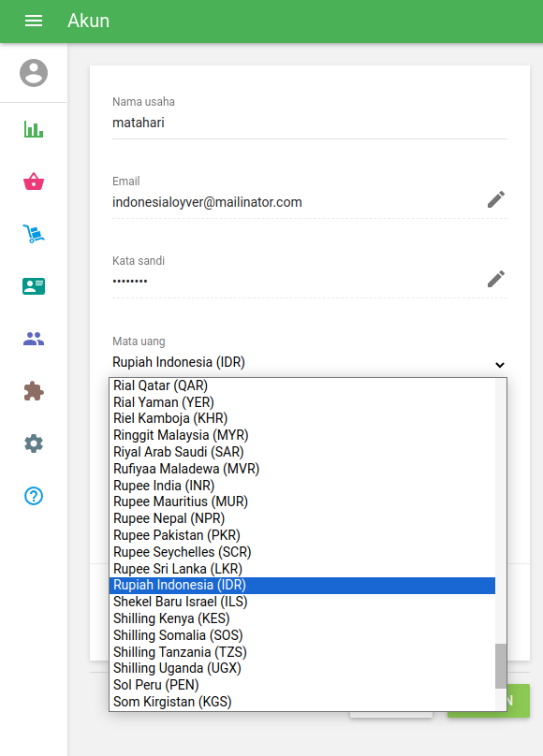The width and height of the screenshot is (543, 756).
Task: Open the gear settings icon
Action: pyautogui.click(x=33, y=443)
